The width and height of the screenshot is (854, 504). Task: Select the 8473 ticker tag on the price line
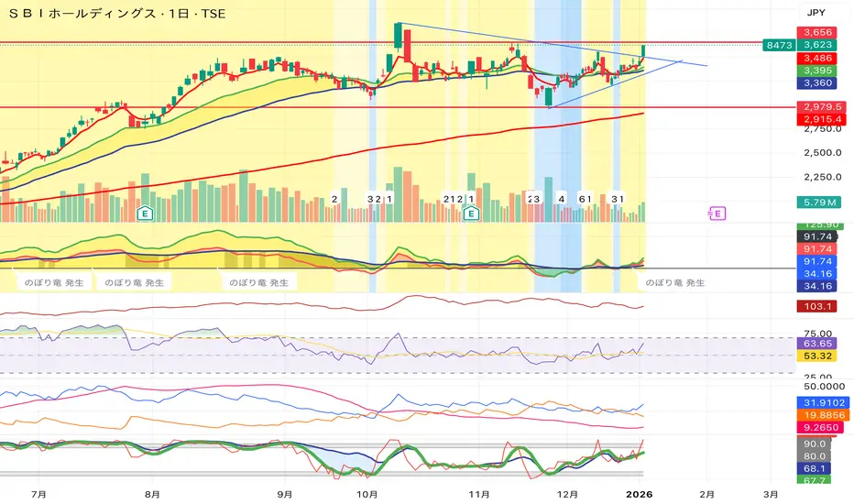[779, 45]
